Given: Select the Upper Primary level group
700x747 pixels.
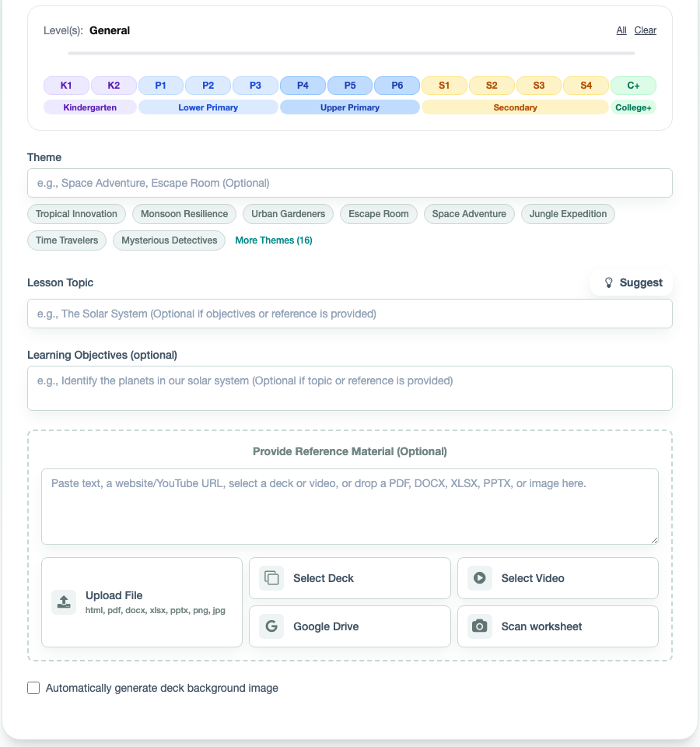Looking at the screenshot, I should pos(350,107).
